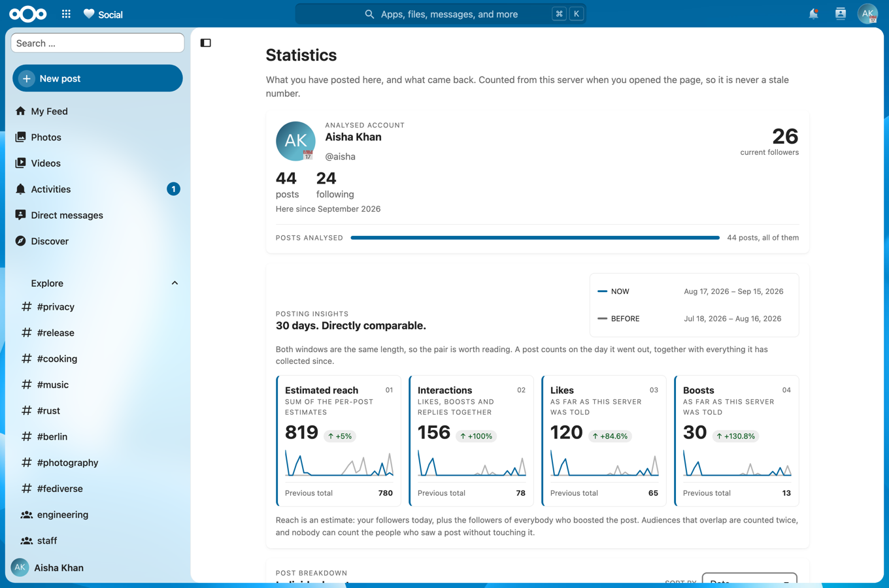Click the @aisha handle
The width and height of the screenshot is (889, 588).
[x=341, y=157]
